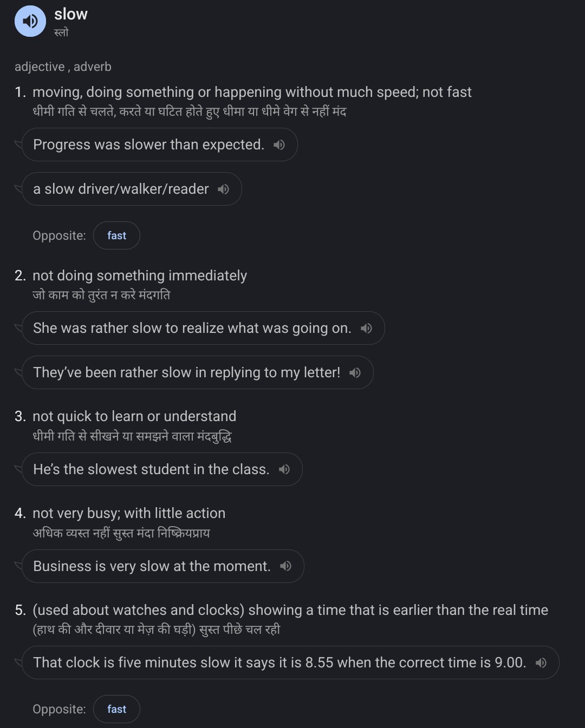This screenshot has width=585, height=728.
Task: Tap the 'She was rather slow to realize' example
Action: tap(192, 328)
